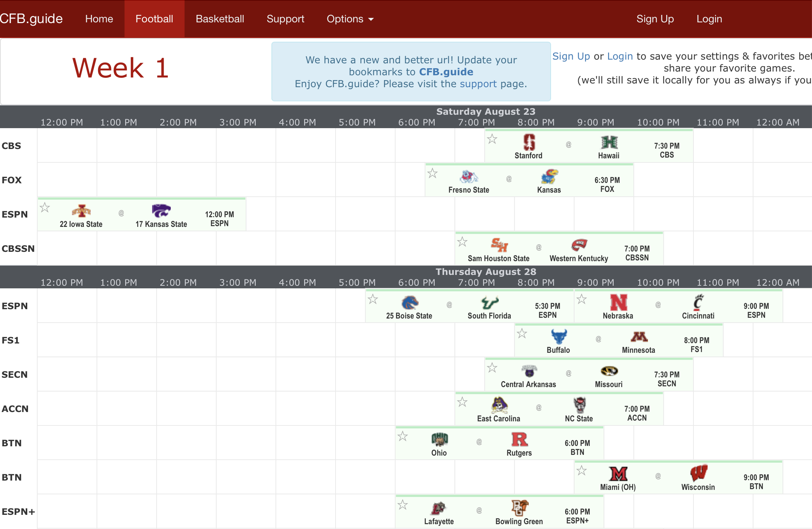Toggle favorite star for Lafayette game

coord(403,505)
